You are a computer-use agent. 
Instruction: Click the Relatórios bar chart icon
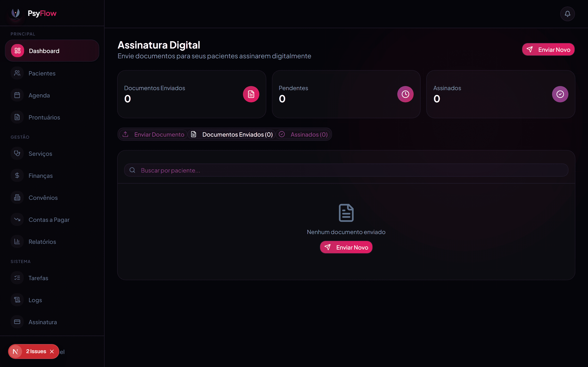17,242
